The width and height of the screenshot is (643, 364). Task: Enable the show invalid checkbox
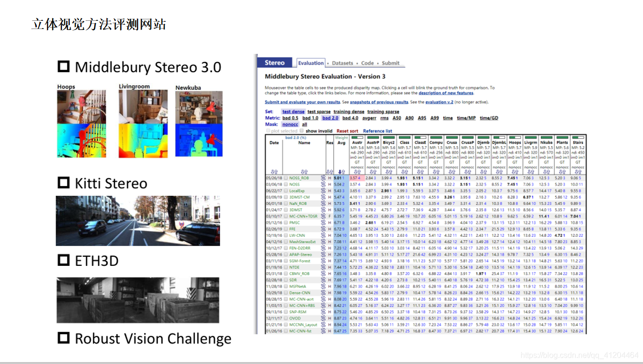tap(301, 131)
